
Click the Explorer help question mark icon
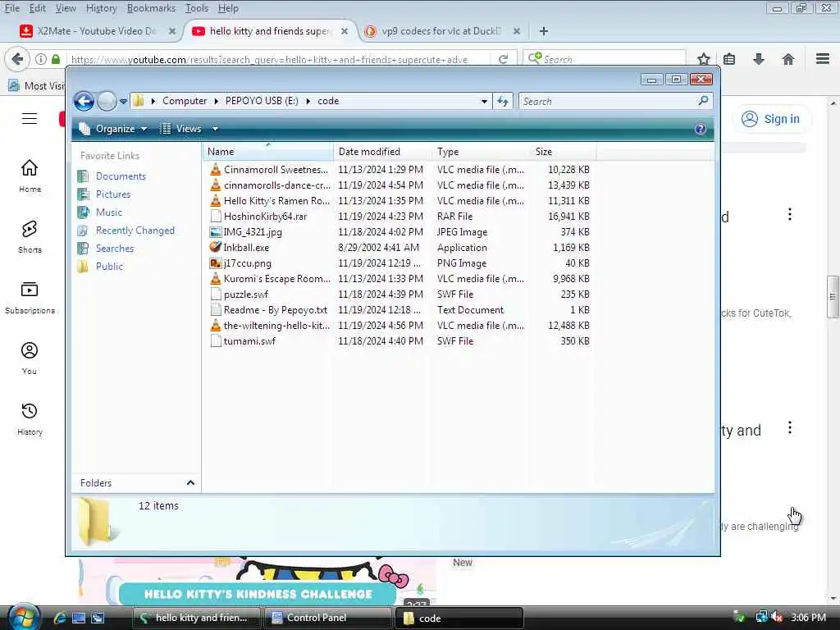click(700, 129)
